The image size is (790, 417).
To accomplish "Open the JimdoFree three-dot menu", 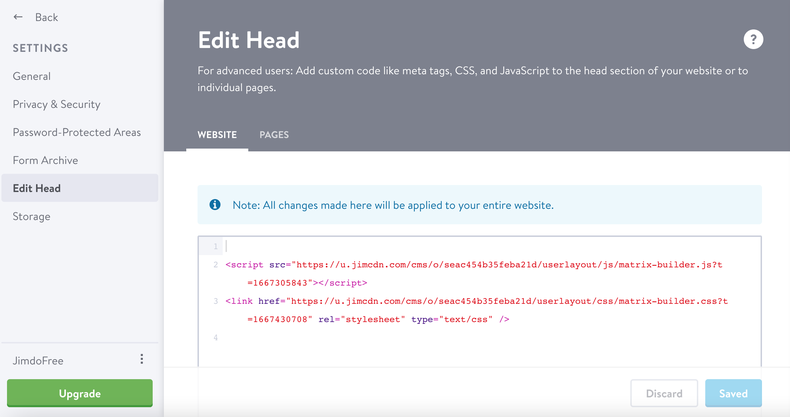I will [x=142, y=359].
